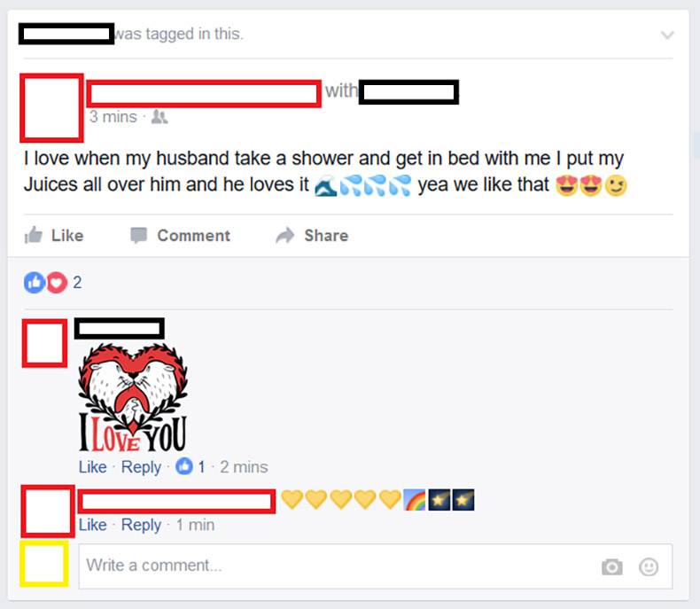The width and height of the screenshot is (700, 609).
Task: Open the camera attach photo icon
Action: pyautogui.click(x=612, y=566)
